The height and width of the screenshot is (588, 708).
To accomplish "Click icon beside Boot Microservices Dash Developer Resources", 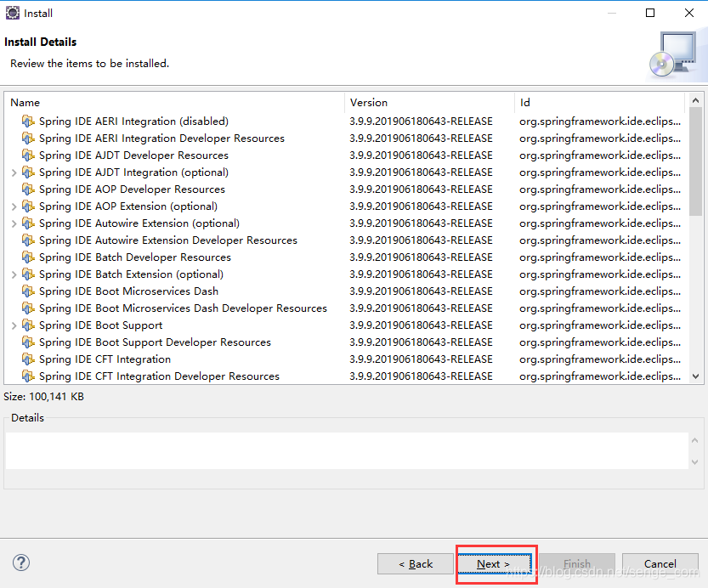I will (x=28, y=308).
